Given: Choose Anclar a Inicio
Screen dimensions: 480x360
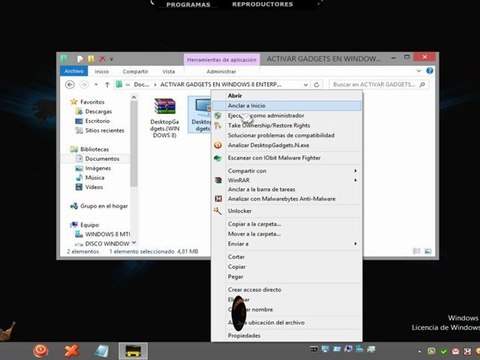Looking at the screenshot, I should [287, 106].
